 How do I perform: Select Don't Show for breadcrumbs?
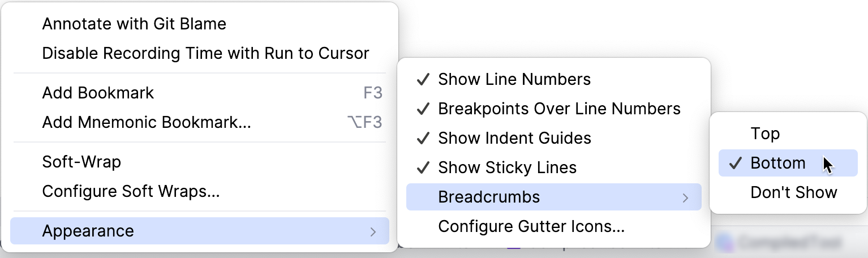click(x=793, y=192)
